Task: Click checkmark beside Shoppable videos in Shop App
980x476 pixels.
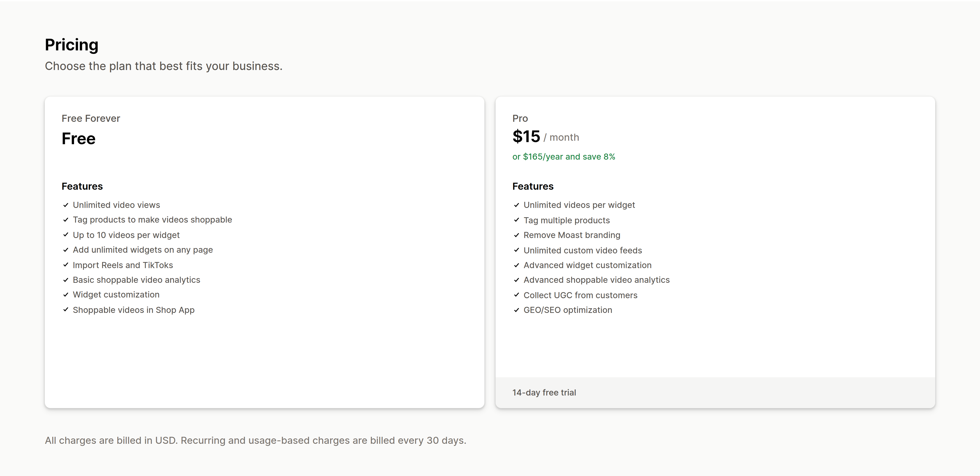Action: coord(65,310)
